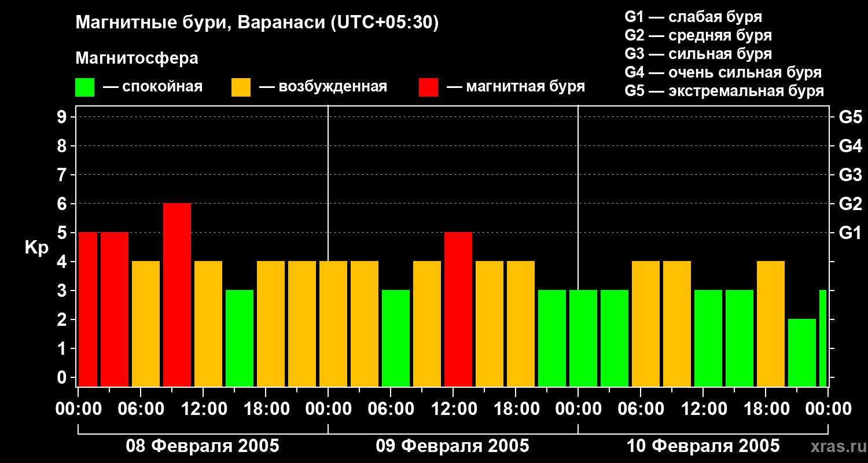868x463 pixels.
Task: Click the G5 label on right axis
Action: click(850, 117)
